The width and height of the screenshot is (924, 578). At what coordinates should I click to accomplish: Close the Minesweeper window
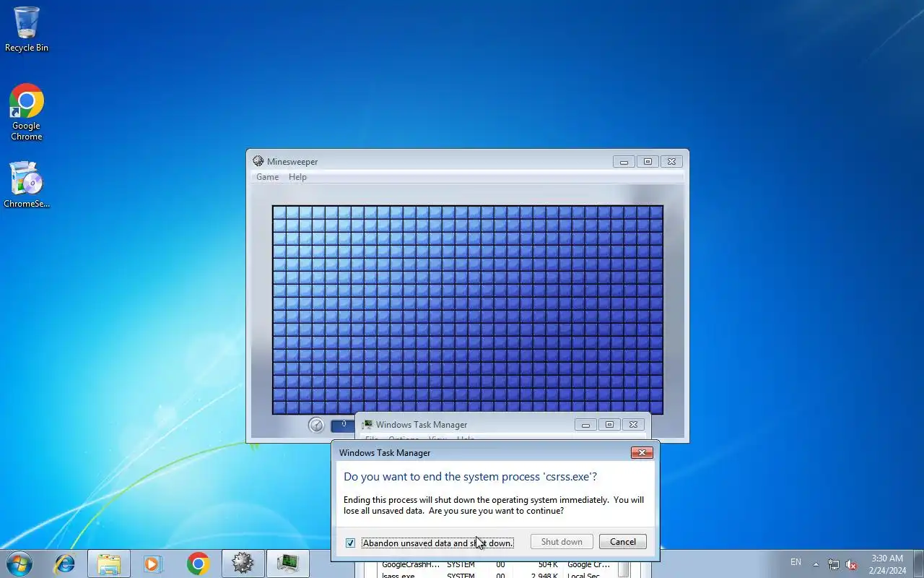[x=671, y=162]
